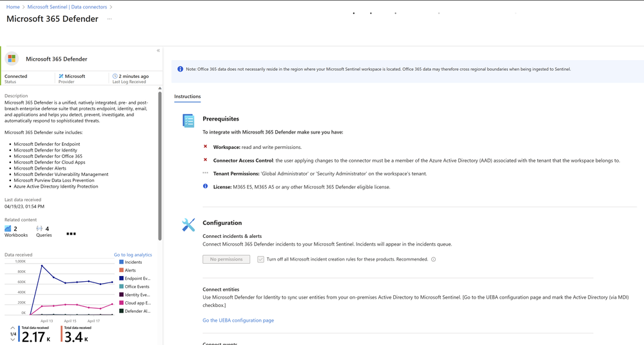Click the 'Connect incidents & alerts' heading
Image resolution: width=644 pixels, height=345 pixels.
pos(232,236)
